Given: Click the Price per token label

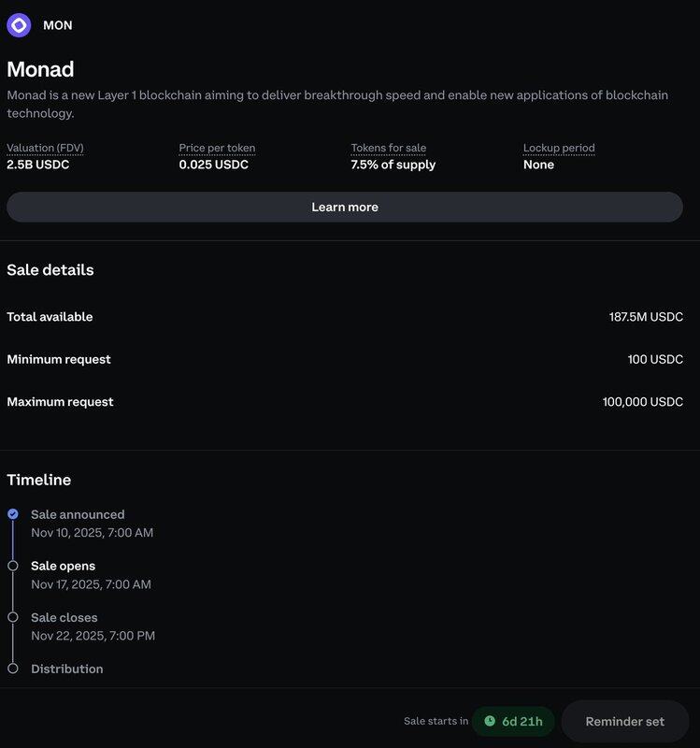Looking at the screenshot, I should coord(217,148).
